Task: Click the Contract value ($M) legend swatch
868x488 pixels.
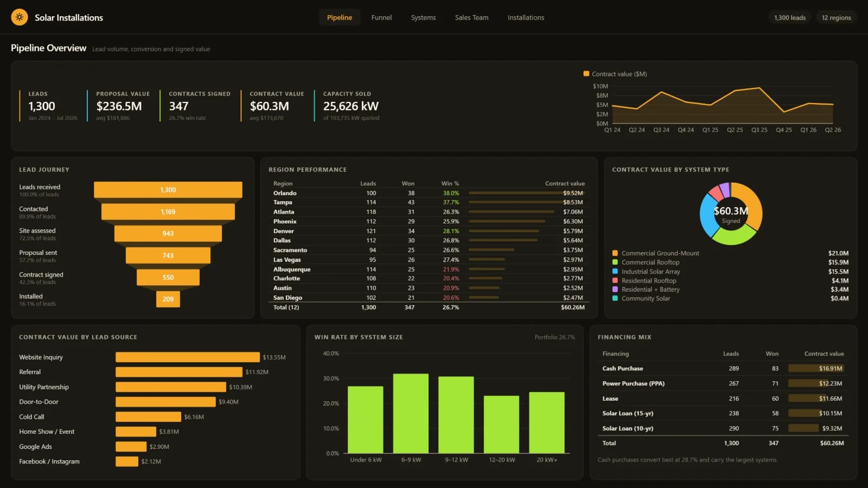Action: (x=586, y=74)
